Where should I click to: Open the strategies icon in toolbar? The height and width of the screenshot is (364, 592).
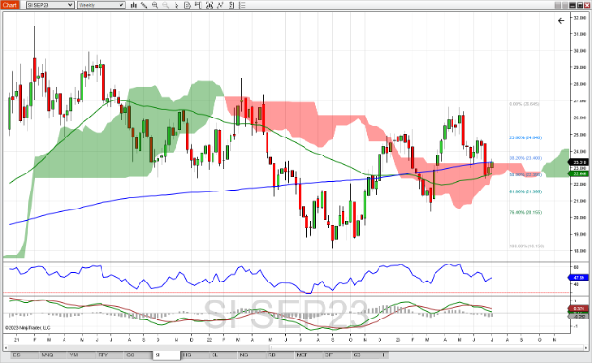(x=220, y=5)
